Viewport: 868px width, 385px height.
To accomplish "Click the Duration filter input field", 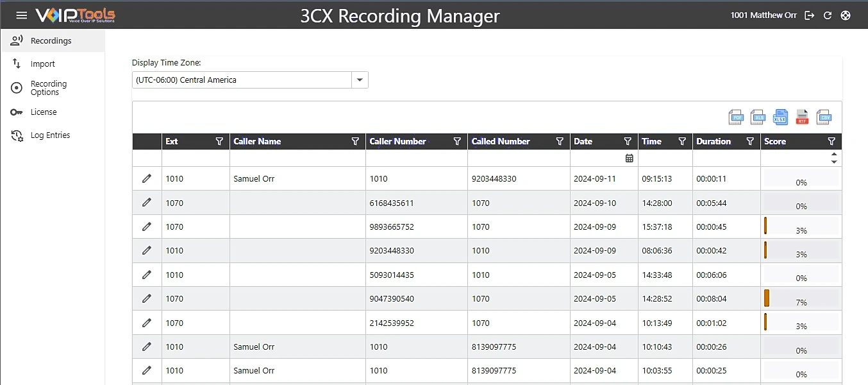I will [726, 158].
